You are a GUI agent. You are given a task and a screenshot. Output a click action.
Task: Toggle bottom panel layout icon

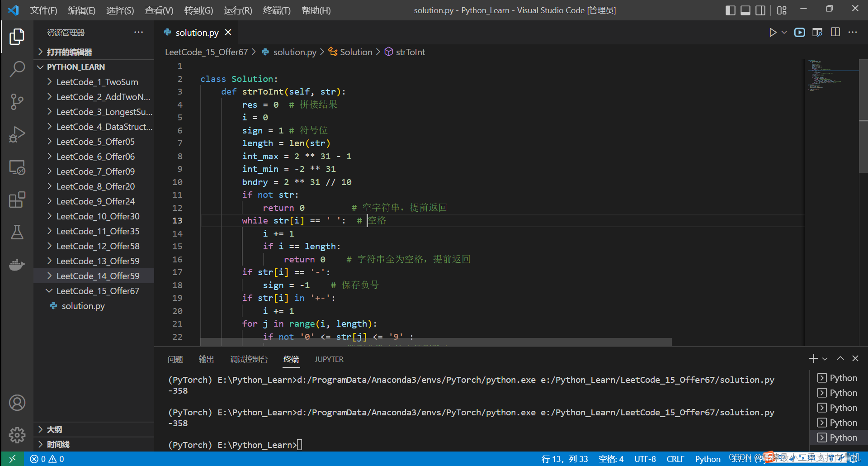pyautogui.click(x=745, y=10)
